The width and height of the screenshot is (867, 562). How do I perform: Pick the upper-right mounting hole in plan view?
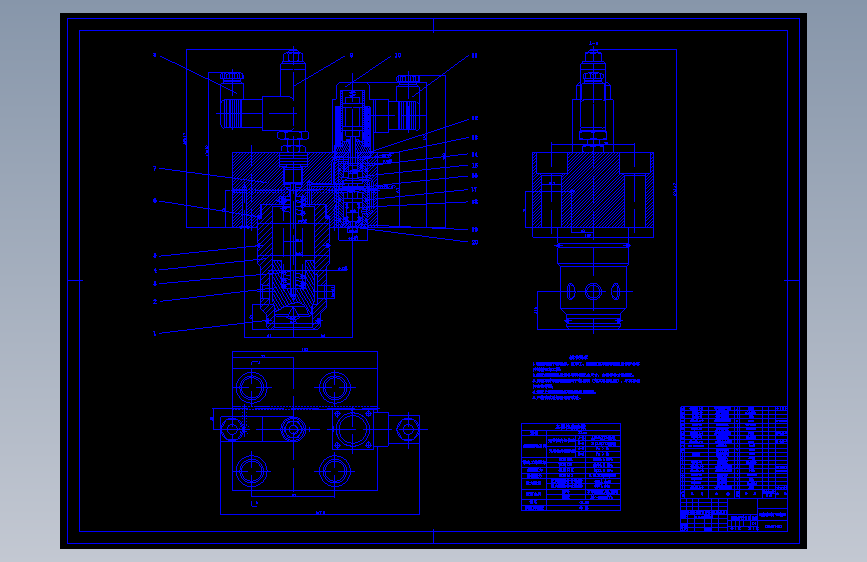click(x=335, y=387)
